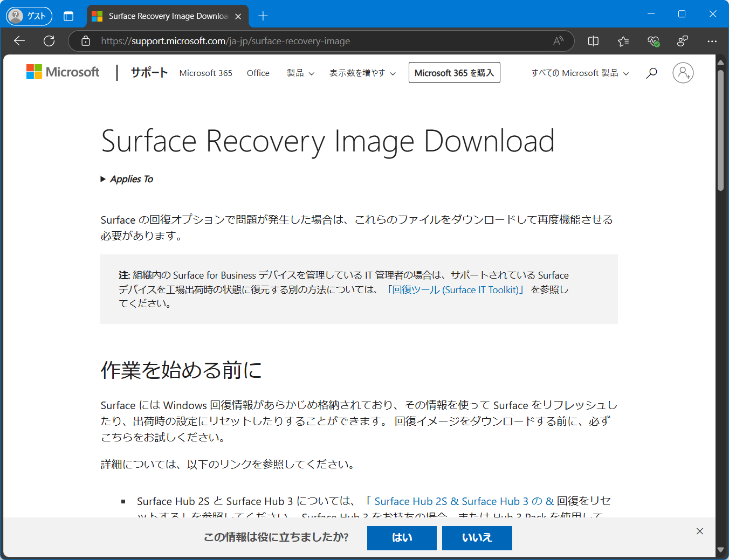Click the read aloud icon in address bar
Viewport: 729px width, 560px height.
[x=558, y=41]
